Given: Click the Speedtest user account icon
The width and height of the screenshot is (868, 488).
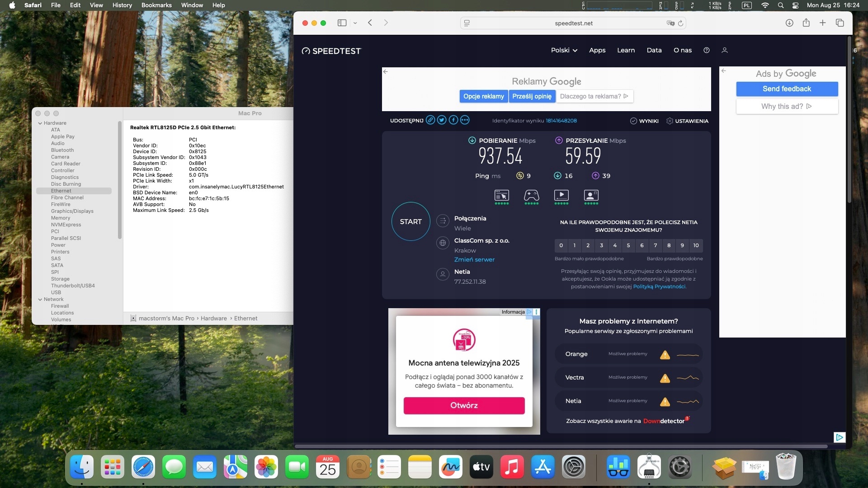Looking at the screenshot, I should point(725,50).
